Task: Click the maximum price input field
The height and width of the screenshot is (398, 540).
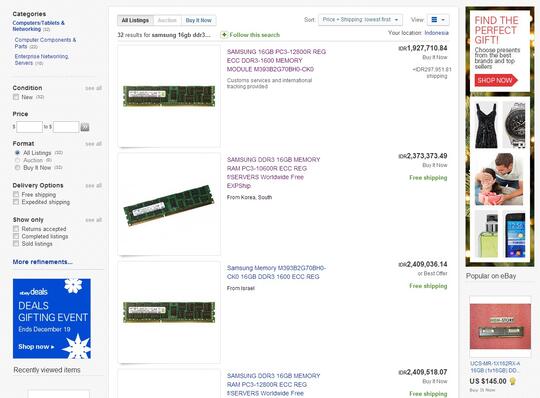Action: pos(66,127)
